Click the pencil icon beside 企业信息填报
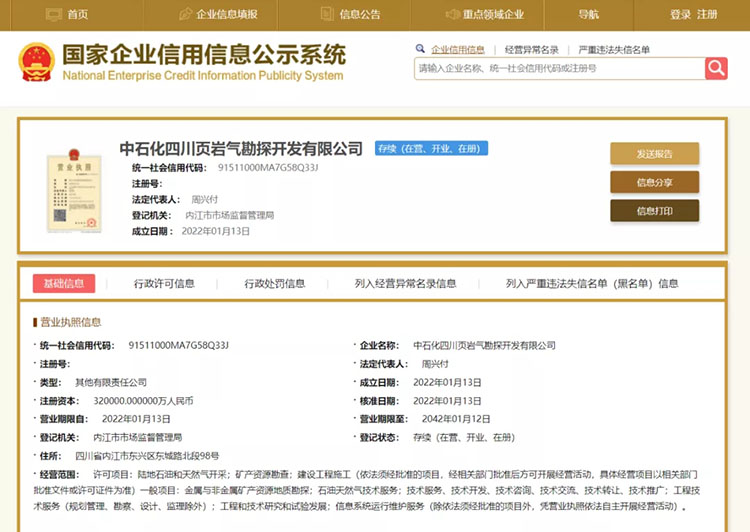Image resolution: width=750 pixels, height=532 pixels. point(185,14)
